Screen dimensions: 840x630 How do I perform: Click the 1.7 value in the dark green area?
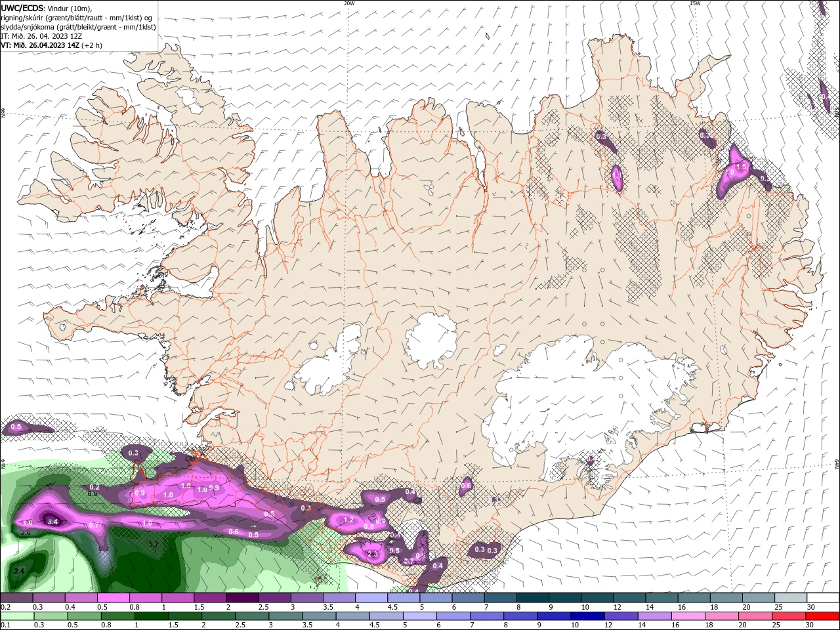click(x=154, y=544)
